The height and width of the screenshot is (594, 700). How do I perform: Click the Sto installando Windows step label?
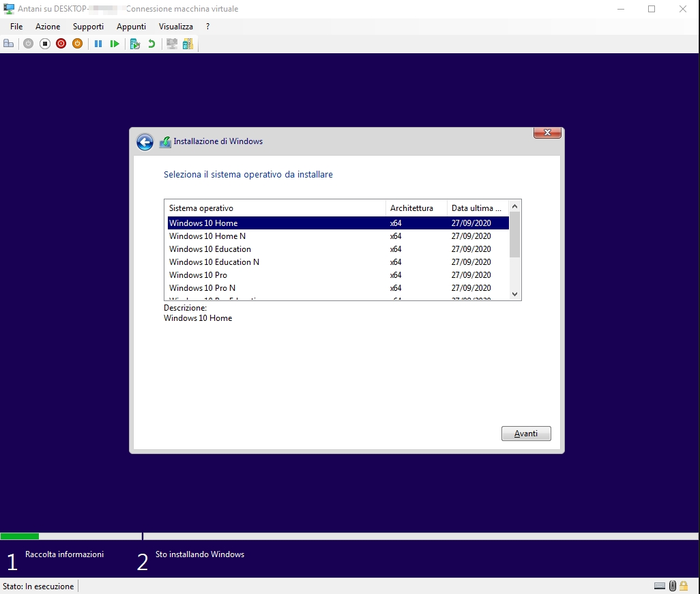(199, 554)
